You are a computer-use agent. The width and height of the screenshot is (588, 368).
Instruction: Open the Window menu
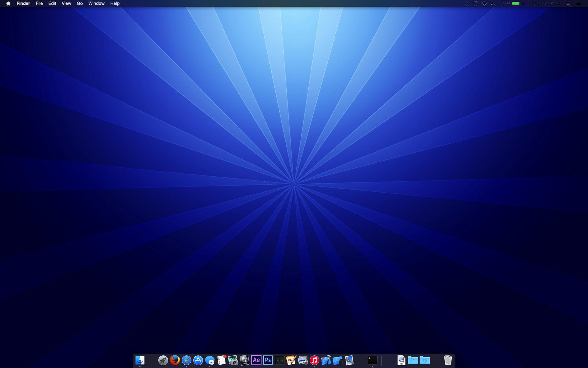(x=96, y=3)
